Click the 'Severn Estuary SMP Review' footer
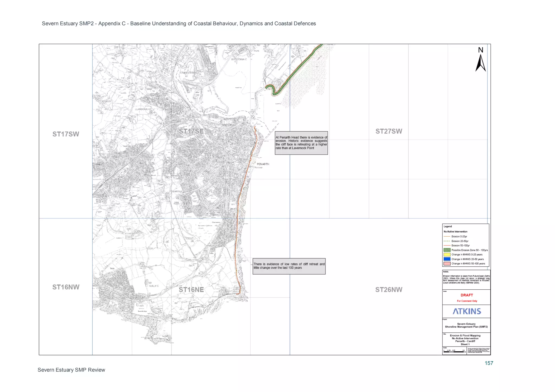 click(x=71, y=370)
